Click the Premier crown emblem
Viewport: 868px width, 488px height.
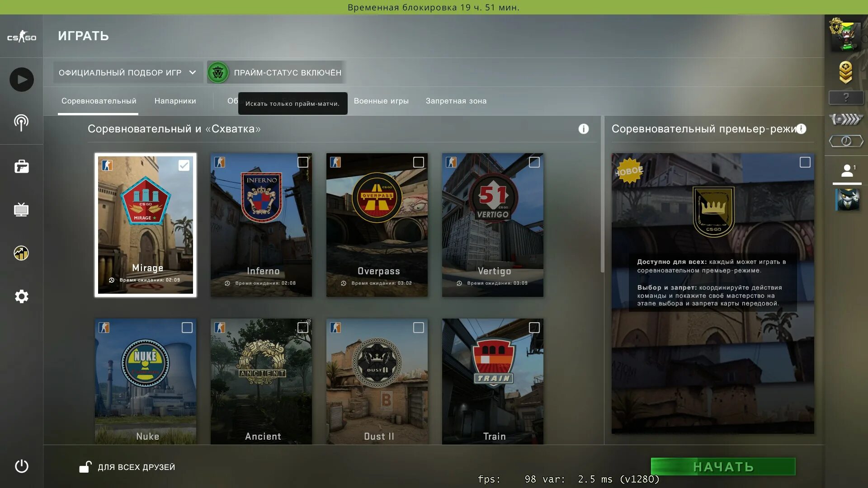pos(713,211)
